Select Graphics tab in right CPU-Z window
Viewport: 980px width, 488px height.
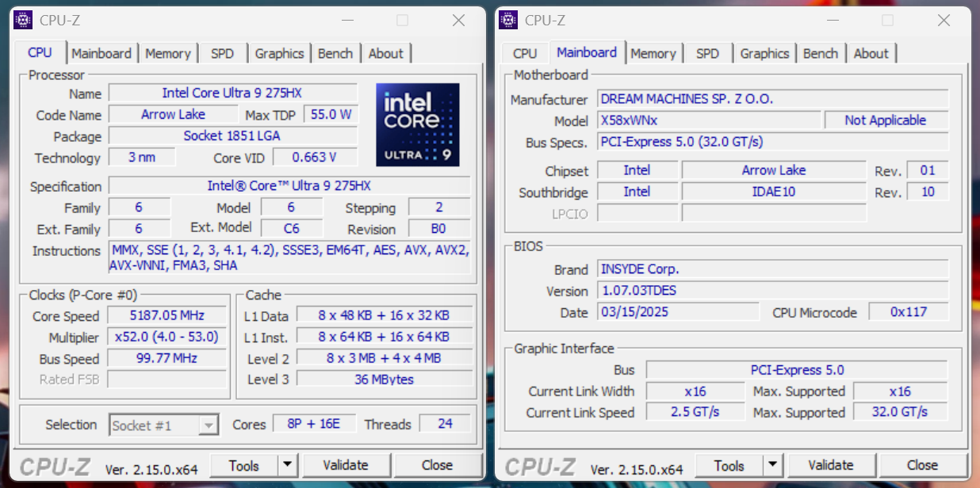(764, 54)
